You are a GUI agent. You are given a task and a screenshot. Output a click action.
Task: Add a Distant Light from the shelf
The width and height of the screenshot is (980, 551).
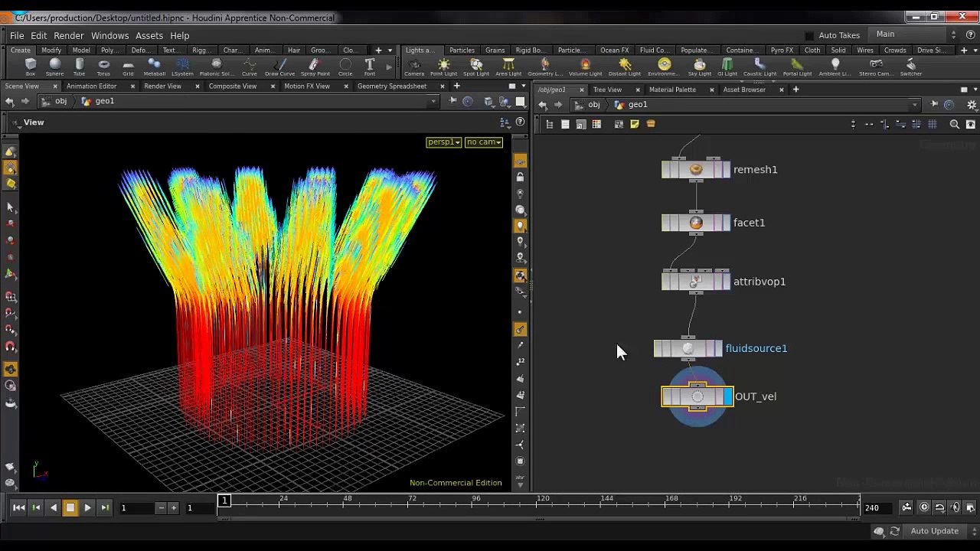625,67
